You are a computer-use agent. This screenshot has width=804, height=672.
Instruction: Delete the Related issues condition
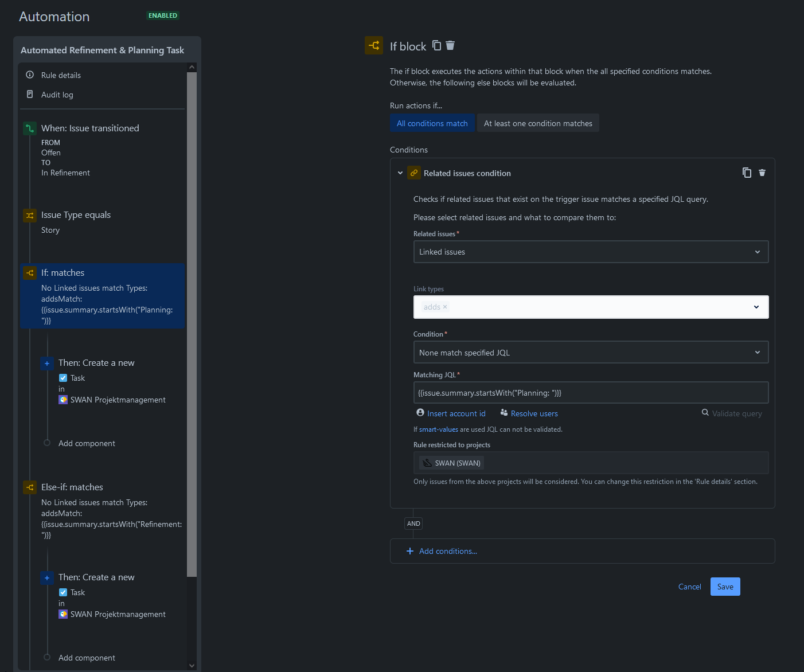(x=762, y=173)
